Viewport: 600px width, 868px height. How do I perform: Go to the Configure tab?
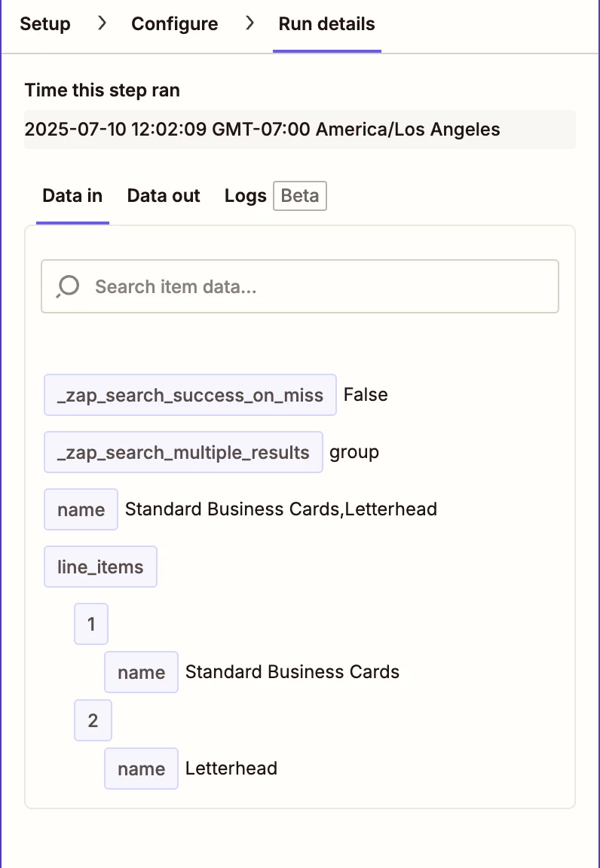coord(175,24)
